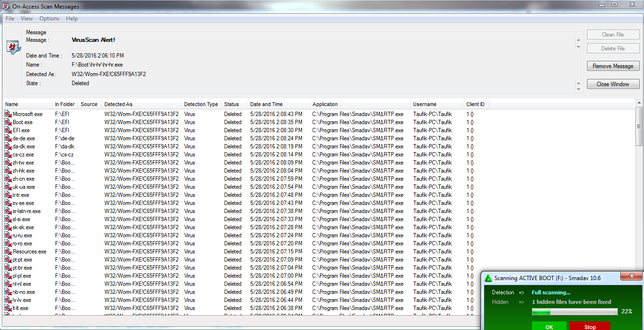Image resolution: width=644 pixels, height=330 pixels.
Task: Sort the list by the Name column
Action: click(27, 104)
